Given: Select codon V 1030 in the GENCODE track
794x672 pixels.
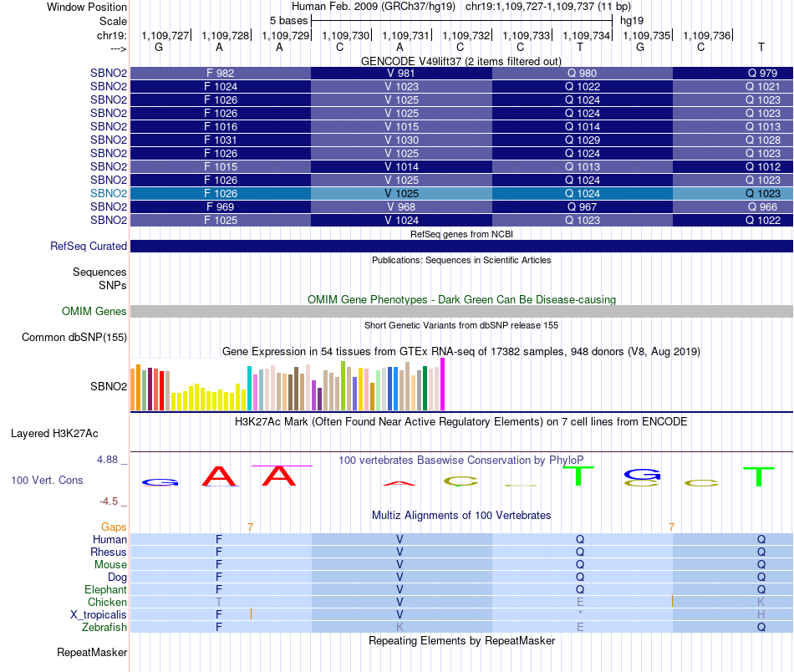Looking at the screenshot, I should 401,140.
